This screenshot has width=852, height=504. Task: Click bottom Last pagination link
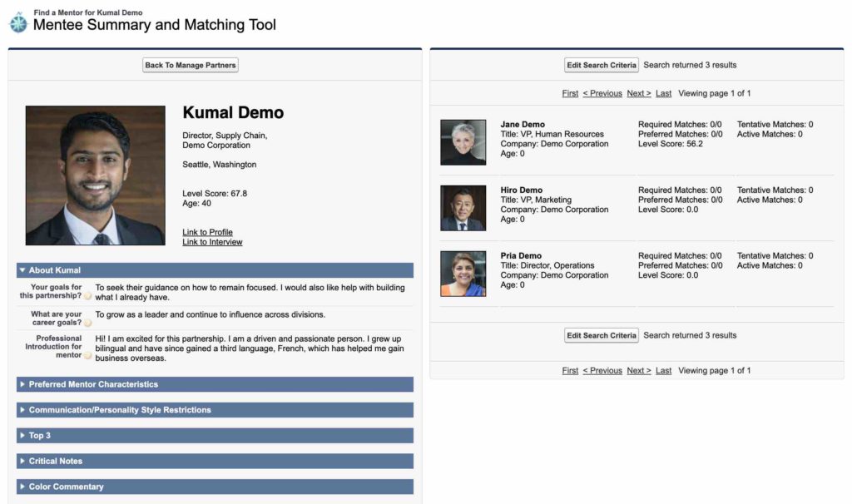click(663, 370)
